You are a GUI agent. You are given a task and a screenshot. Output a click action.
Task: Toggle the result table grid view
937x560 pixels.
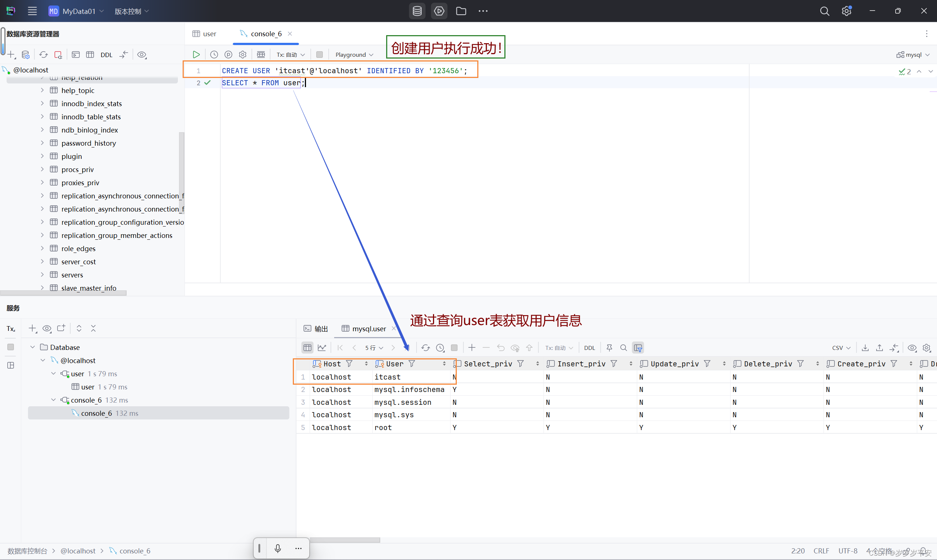pyautogui.click(x=307, y=348)
